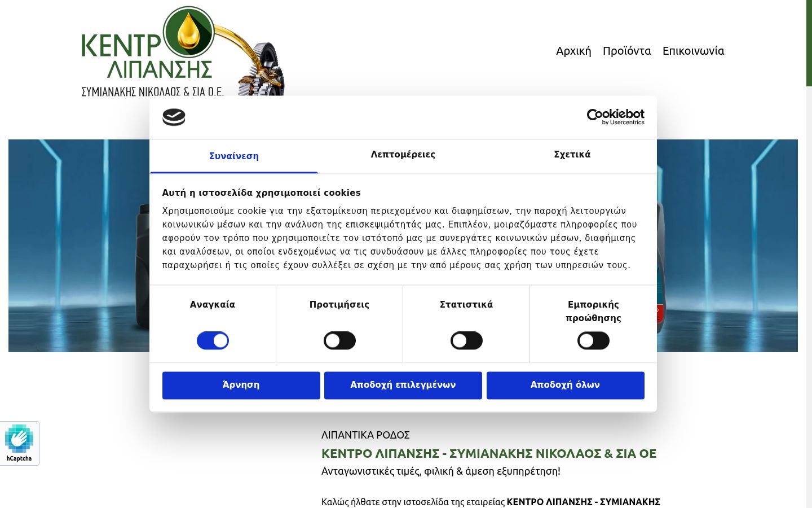
Task: Click the Cookiebot logo link
Action: pyautogui.click(x=615, y=117)
